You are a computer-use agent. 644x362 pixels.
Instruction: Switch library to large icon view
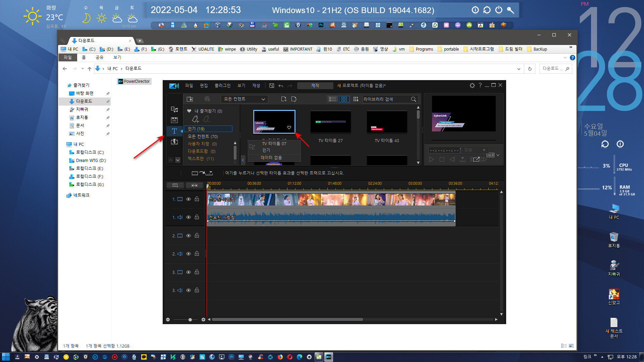pyautogui.click(x=344, y=99)
